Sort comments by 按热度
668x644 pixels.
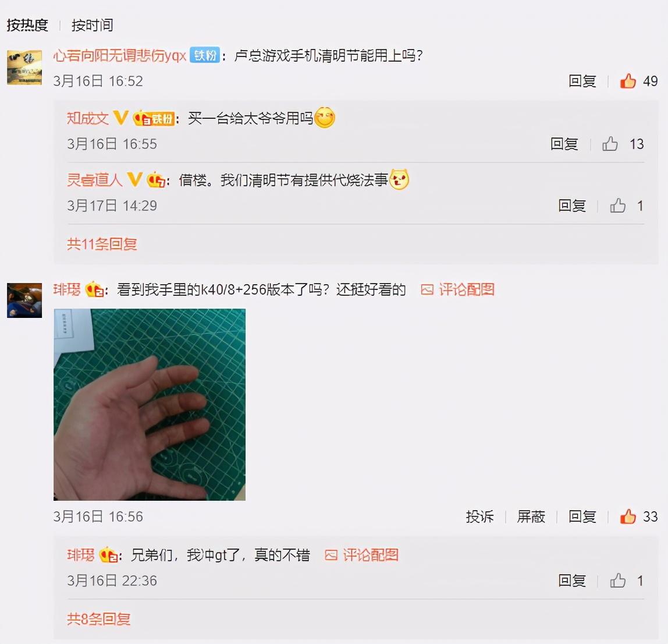coord(27,24)
